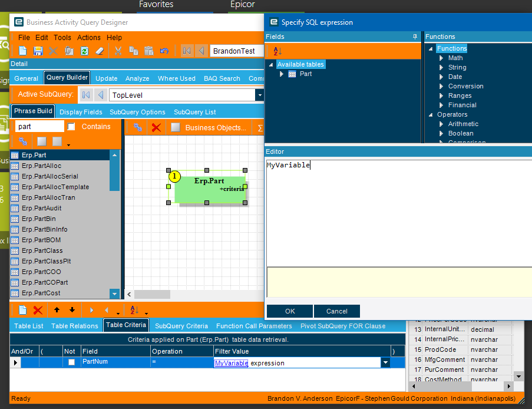Viewport: 532px width, 409px height.
Task: Open the SubQuery Criteria tab
Action: [x=181, y=326]
